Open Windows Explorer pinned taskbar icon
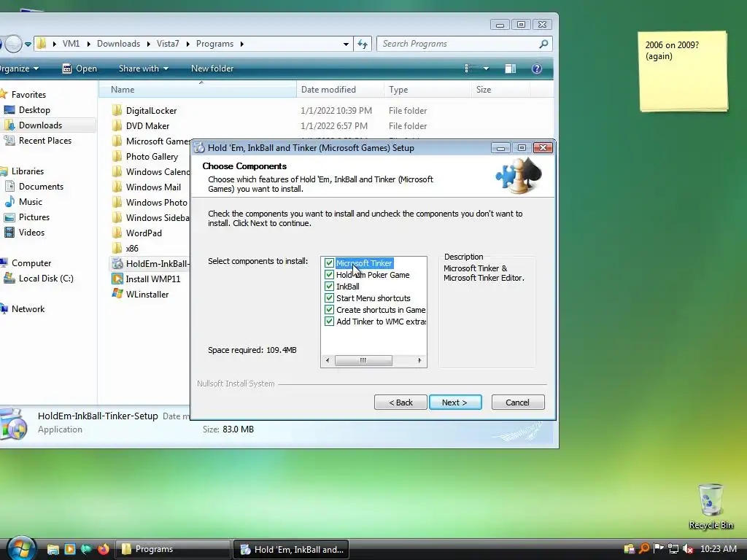This screenshot has height=560, width=747. 53,549
